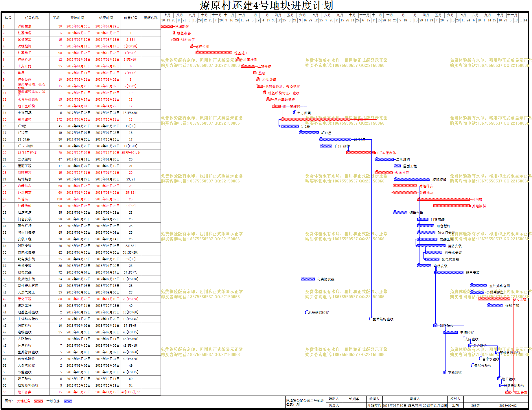The image size is (532, 410).
Task: Click task name cell 桩基准备 in table
Action: (x=32, y=33)
